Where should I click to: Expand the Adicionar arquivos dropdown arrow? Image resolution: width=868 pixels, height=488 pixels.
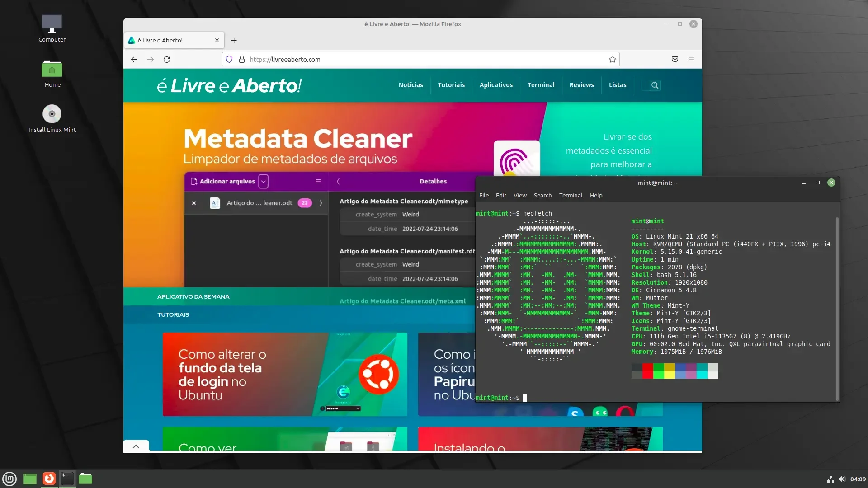tap(263, 181)
